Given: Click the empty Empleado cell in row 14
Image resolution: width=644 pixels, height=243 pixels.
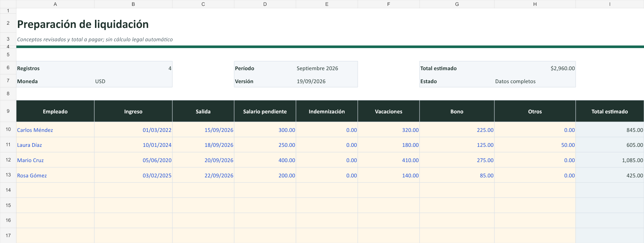Looking at the screenshot, I should [x=55, y=190].
